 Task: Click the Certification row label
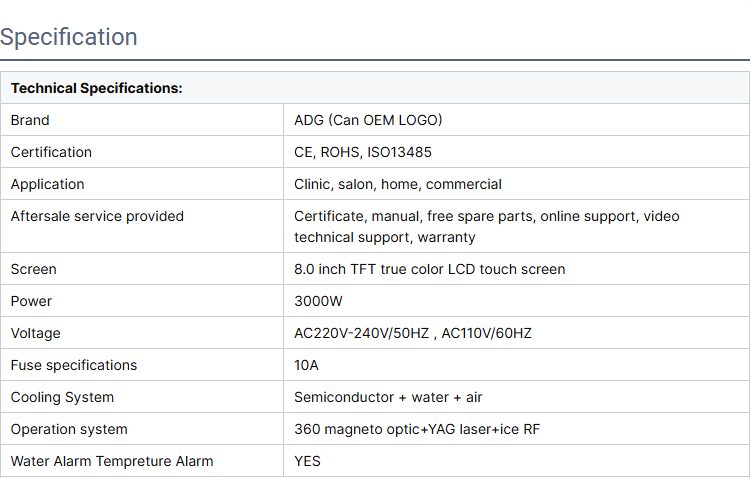coord(51,152)
